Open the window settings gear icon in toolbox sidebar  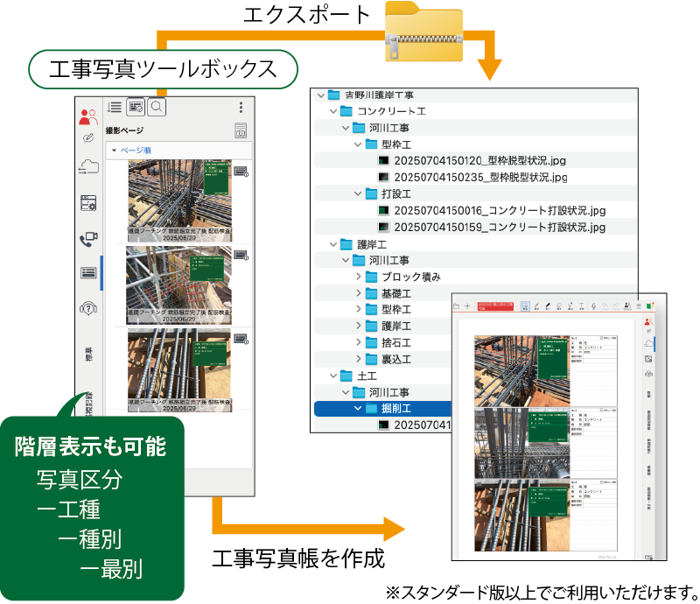click(x=88, y=203)
